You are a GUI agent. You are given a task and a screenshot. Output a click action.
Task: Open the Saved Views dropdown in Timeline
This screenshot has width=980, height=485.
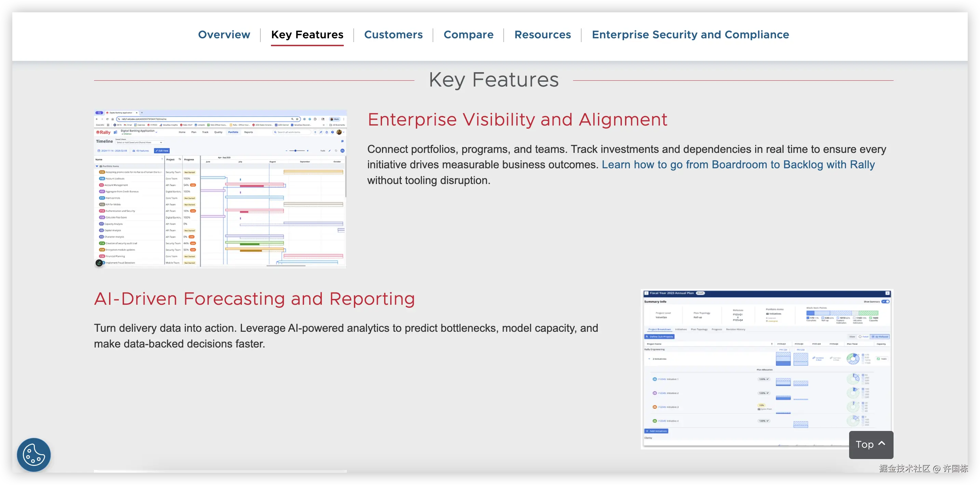139,142
